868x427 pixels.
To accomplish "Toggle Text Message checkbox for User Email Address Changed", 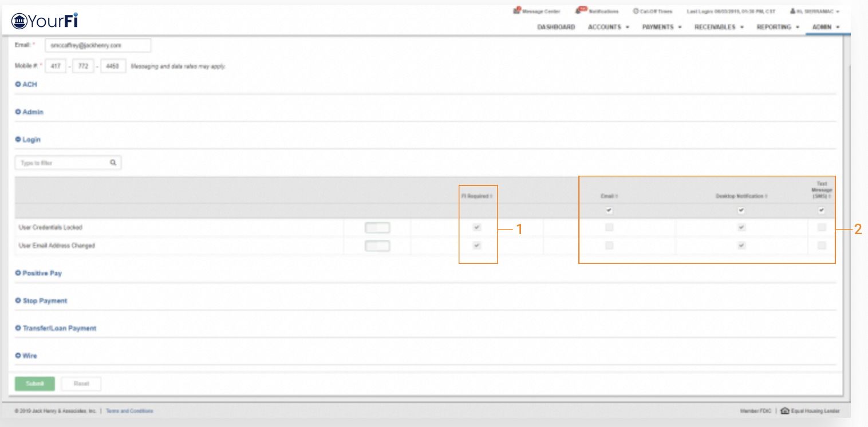I will point(822,246).
